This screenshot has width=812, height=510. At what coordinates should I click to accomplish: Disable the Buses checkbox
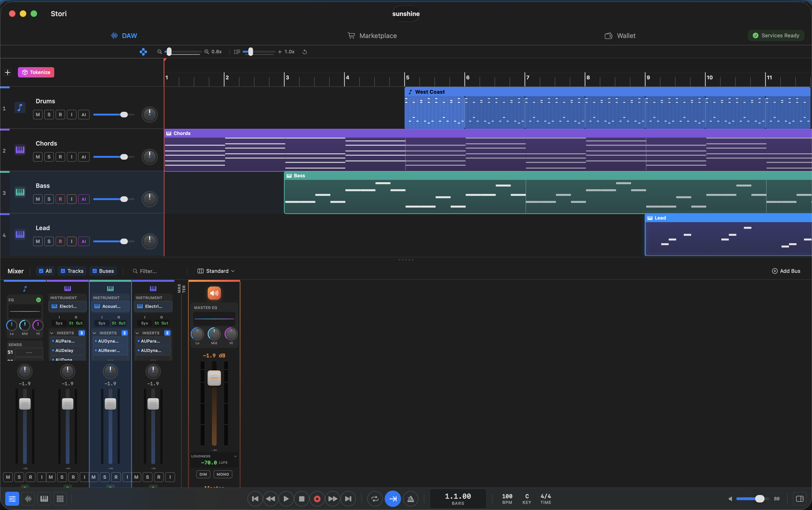click(x=95, y=271)
